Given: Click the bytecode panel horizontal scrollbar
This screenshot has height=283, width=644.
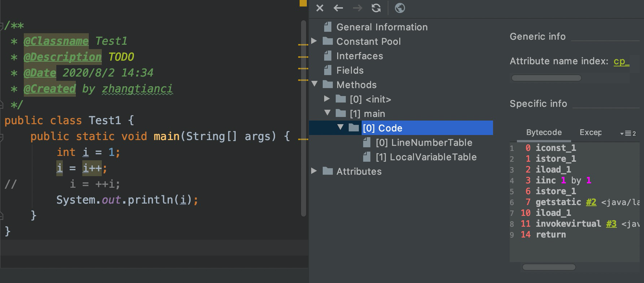Looking at the screenshot, I should click(549, 267).
